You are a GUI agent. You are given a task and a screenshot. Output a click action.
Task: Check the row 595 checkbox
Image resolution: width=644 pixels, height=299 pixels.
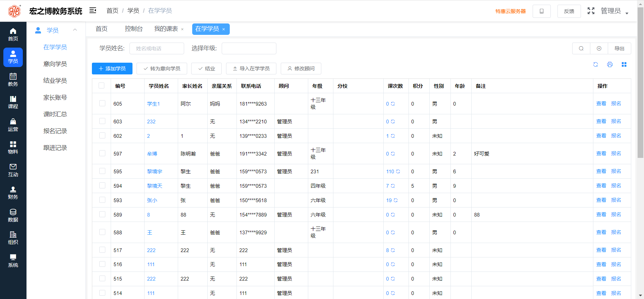[102, 171]
